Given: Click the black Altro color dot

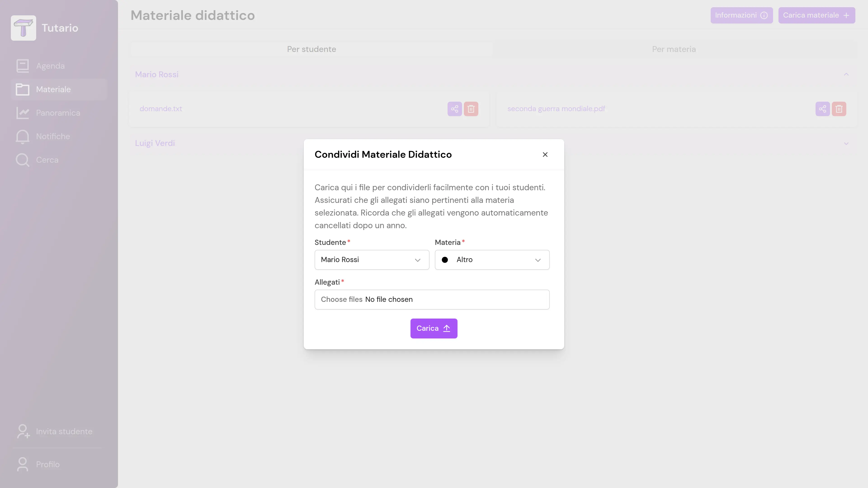Looking at the screenshot, I should (x=445, y=260).
